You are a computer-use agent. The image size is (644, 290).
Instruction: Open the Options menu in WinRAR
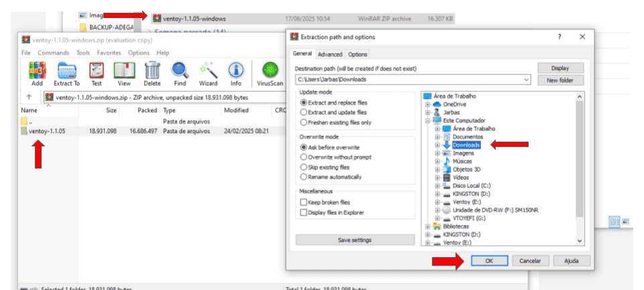[138, 52]
